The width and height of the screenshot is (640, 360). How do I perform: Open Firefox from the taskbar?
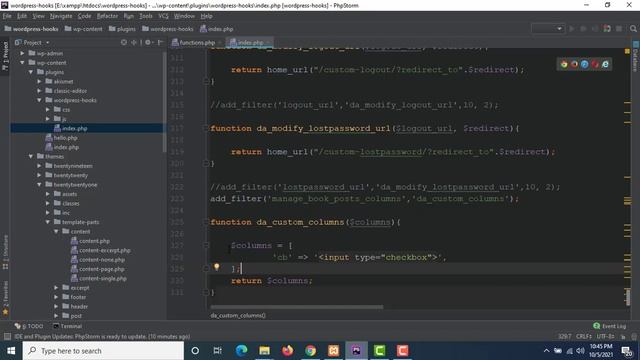[288, 351]
